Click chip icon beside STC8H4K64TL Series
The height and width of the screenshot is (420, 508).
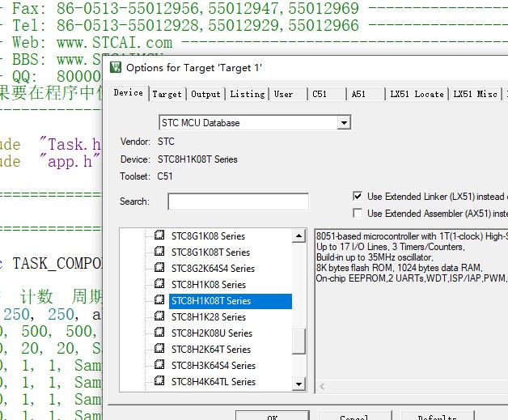point(159,381)
